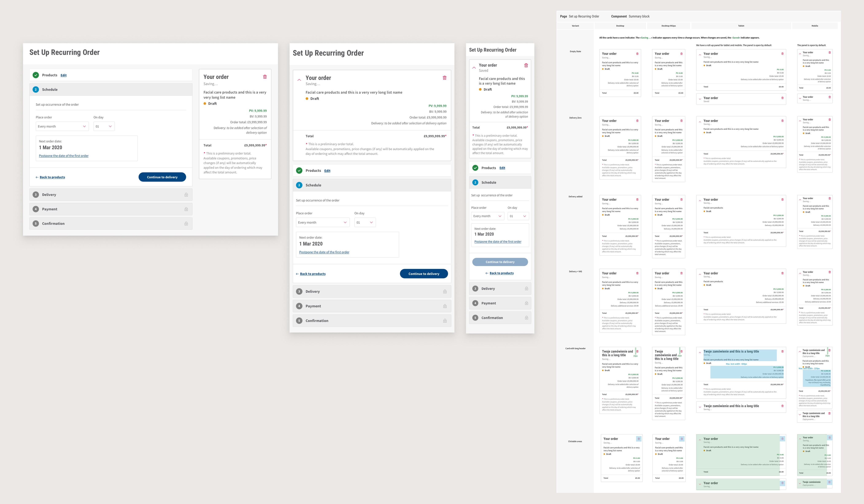Open desktop Every month frequency dropdown

pyautogui.click(x=62, y=127)
